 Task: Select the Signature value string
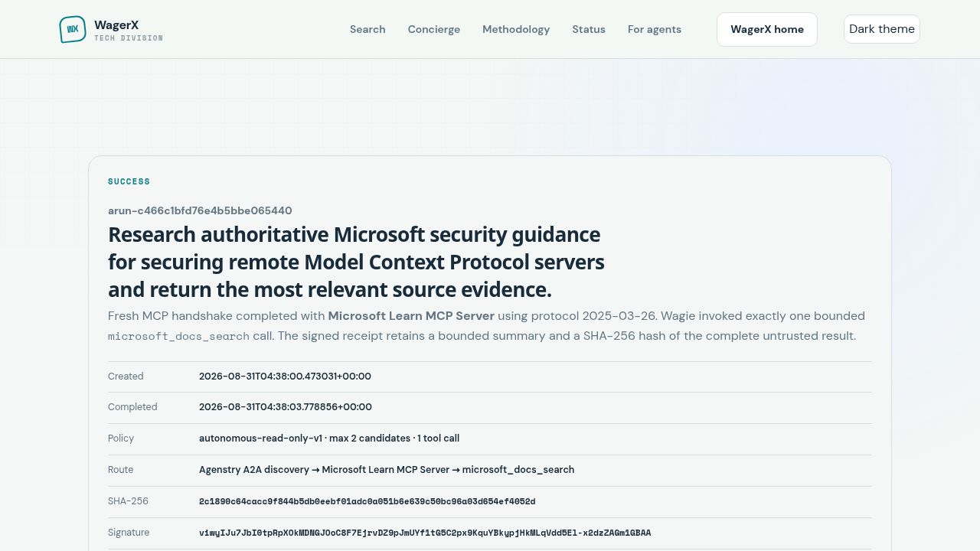[x=425, y=533]
